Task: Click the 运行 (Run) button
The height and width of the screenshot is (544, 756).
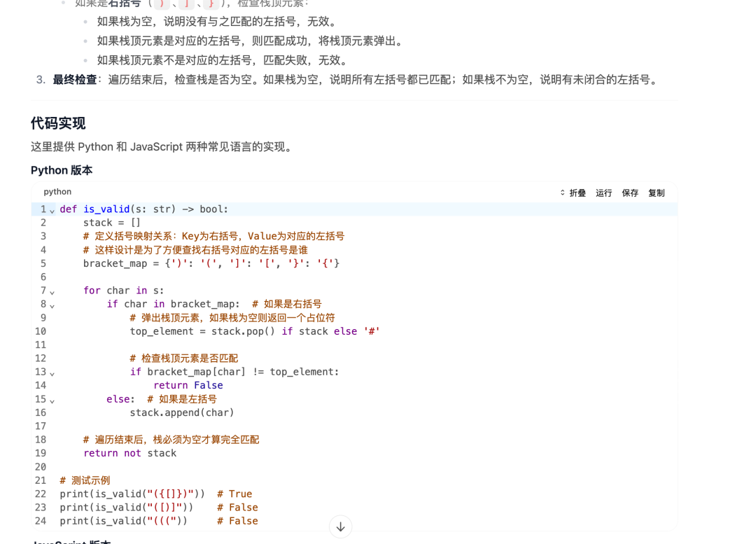Action: [x=603, y=192]
